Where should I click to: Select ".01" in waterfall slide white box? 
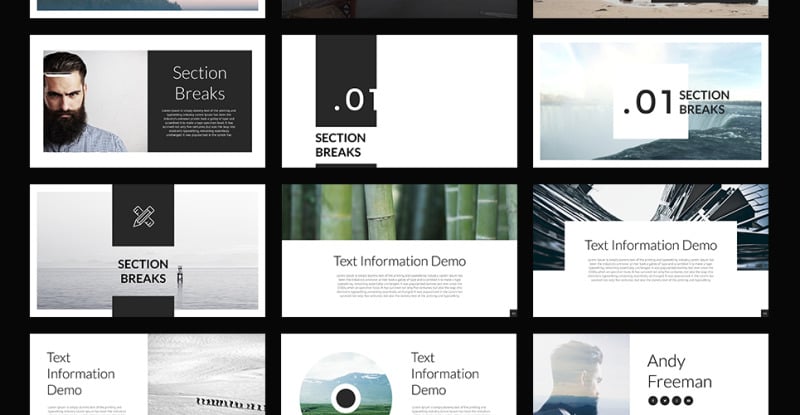648,102
